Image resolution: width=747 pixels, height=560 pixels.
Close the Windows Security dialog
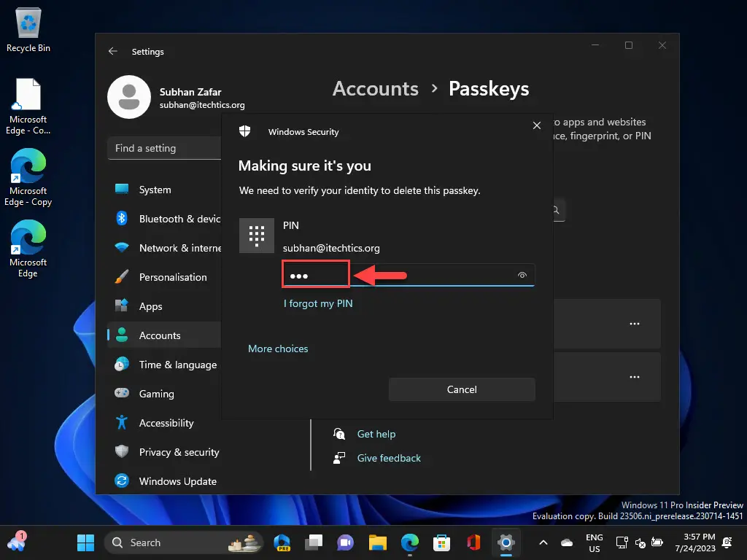(x=537, y=125)
